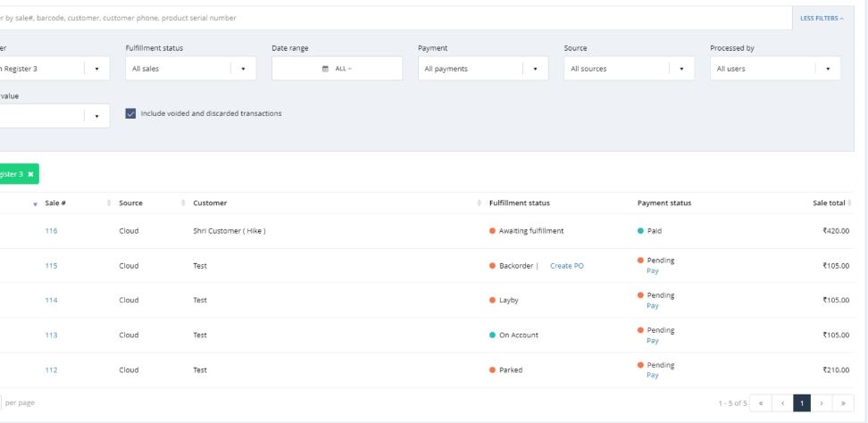This screenshot has height=423, width=868.
Task: Select page 1 in pagination
Action: point(803,403)
